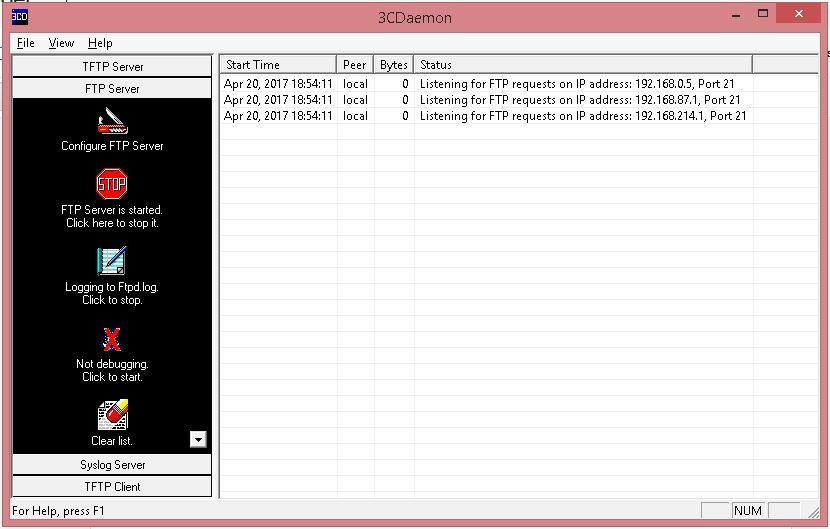Image resolution: width=830 pixels, height=529 pixels.
Task: Click the down arrow in FTP Server panel
Action: [198, 439]
